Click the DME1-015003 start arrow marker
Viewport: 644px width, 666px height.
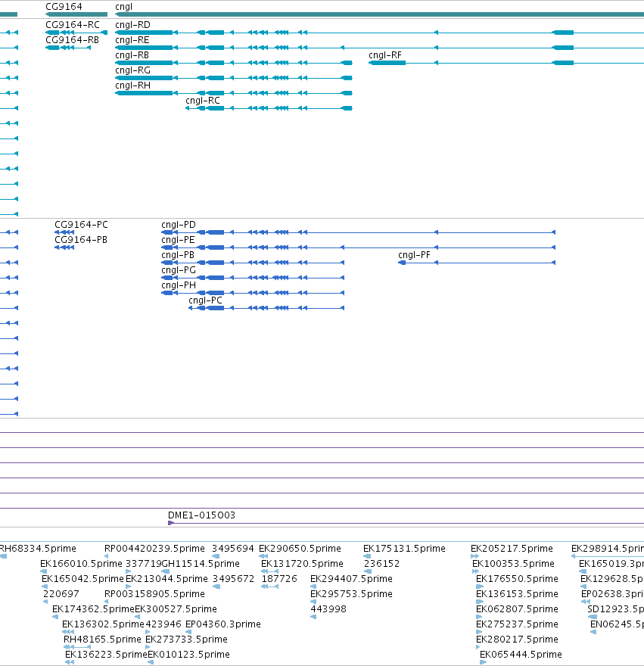click(x=171, y=523)
